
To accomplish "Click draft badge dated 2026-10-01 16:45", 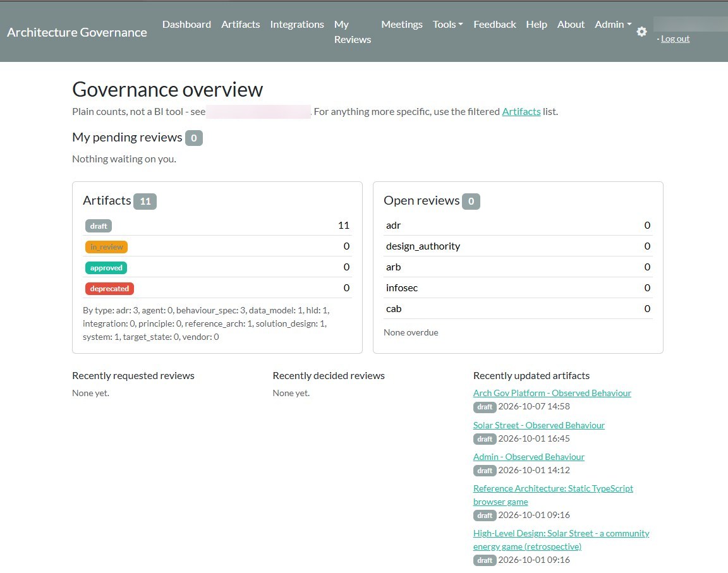I will coord(485,439).
